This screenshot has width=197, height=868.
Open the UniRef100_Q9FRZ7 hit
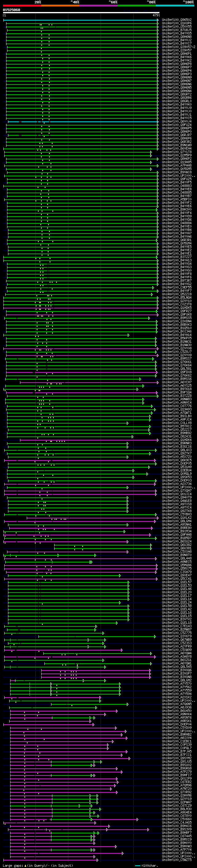coord(177,311)
